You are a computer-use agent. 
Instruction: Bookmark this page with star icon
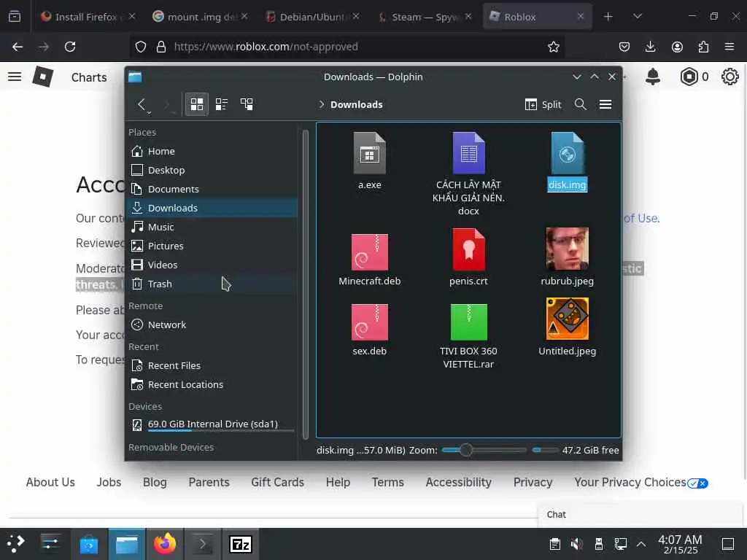pos(554,47)
